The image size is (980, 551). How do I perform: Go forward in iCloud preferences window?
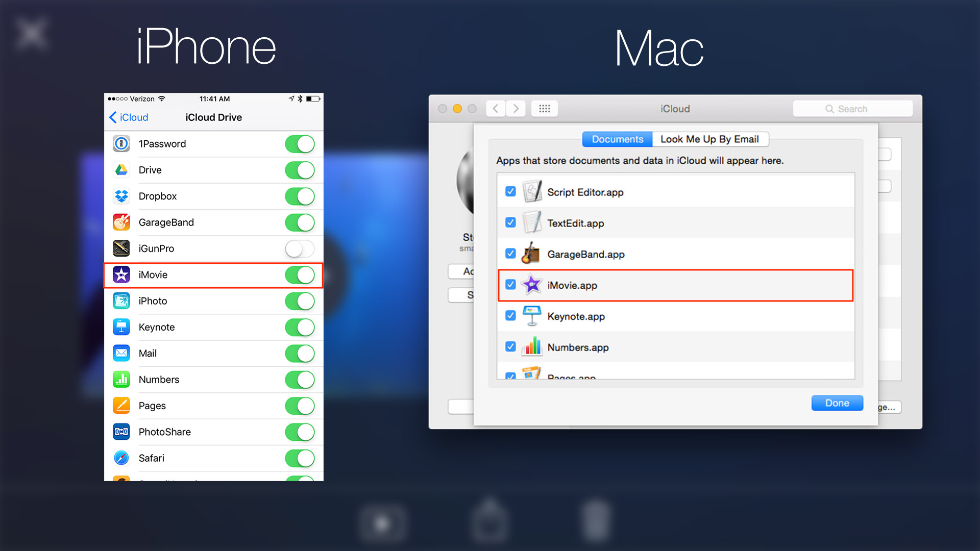pyautogui.click(x=516, y=109)
